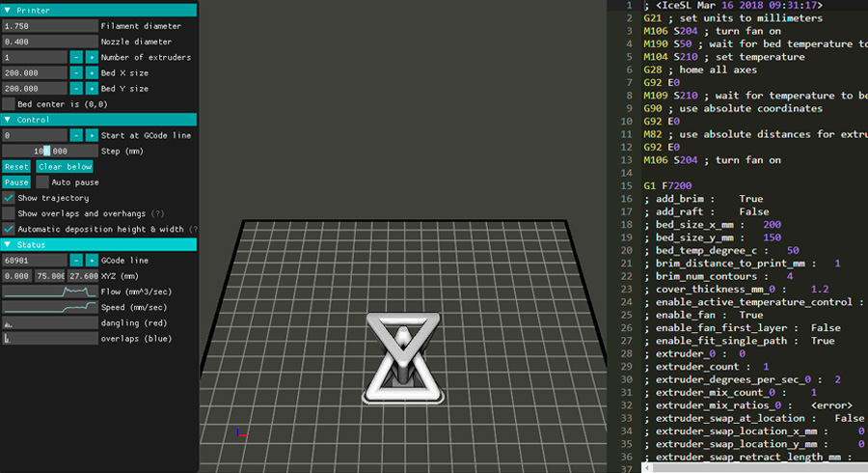Increase Start at GCode line value
The width and height of the screenshot is (868, 473).
click(92, 135)
